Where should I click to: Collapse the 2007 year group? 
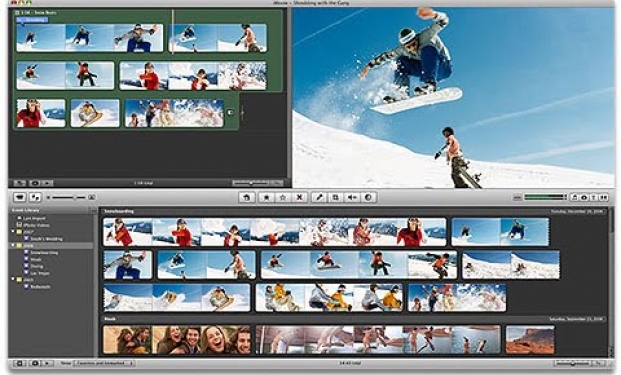13,232
